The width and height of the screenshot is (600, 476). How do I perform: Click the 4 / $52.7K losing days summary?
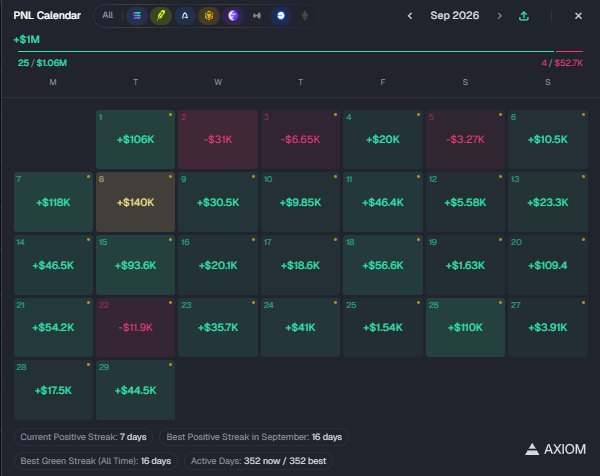click(562, 63)
